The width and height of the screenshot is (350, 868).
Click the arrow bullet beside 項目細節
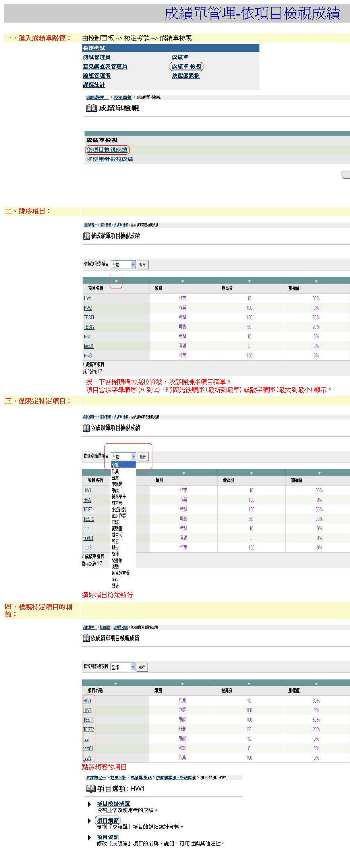click(x=89, y=820)
